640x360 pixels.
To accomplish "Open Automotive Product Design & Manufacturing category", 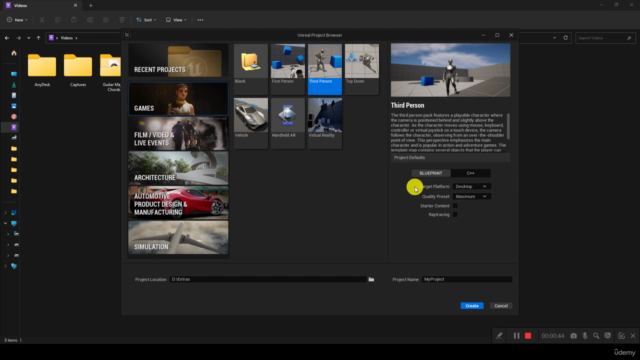I will (x=178, y=203).
